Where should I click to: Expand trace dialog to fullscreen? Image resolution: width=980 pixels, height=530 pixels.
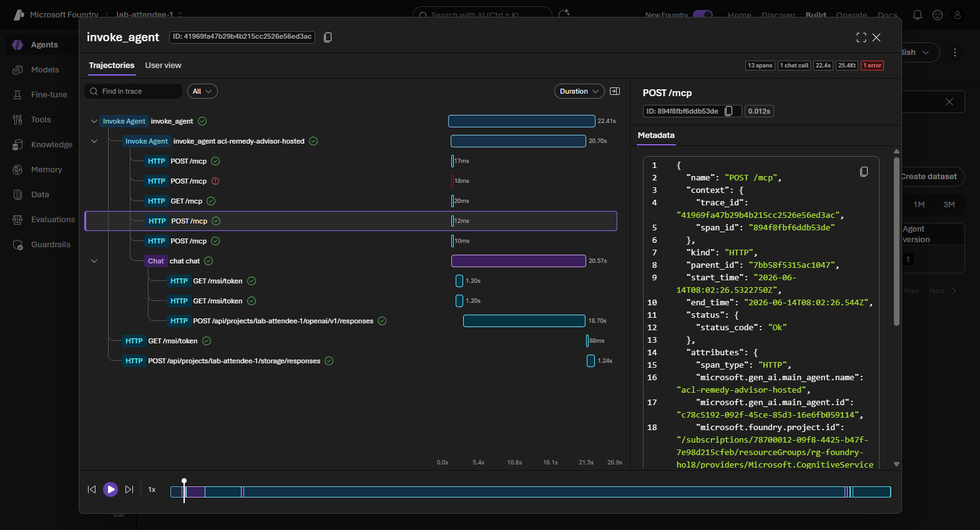(861, 37)
